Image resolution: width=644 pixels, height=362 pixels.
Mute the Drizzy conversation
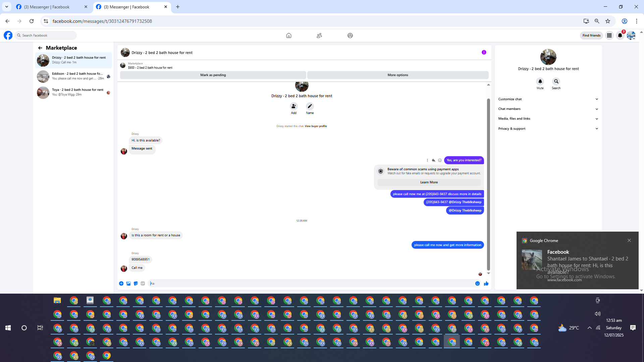tap(540, 81)
